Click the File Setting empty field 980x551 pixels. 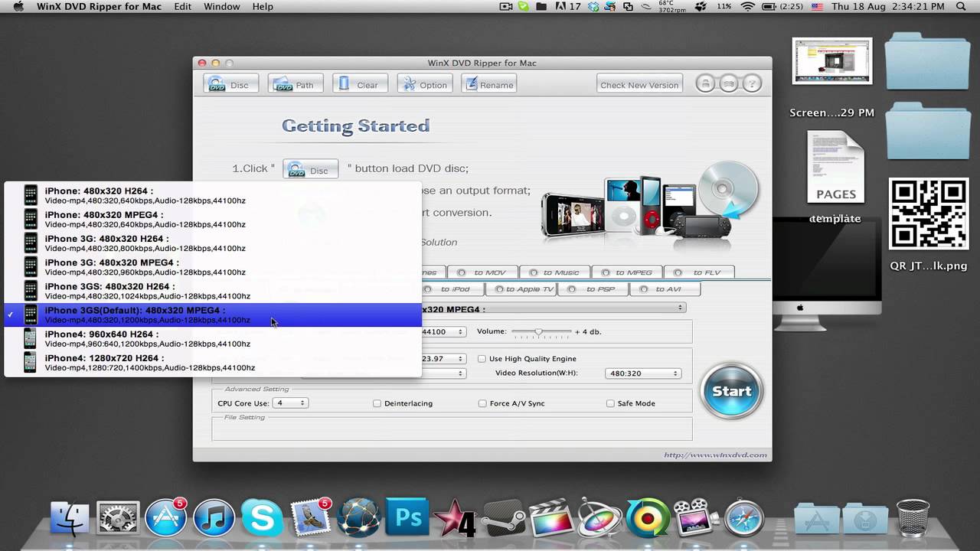click(x=452, y=429)
